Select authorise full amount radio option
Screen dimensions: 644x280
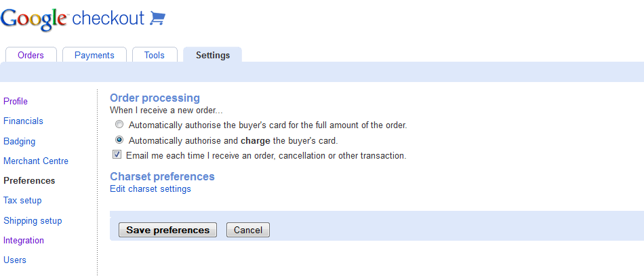click(119, 125)
